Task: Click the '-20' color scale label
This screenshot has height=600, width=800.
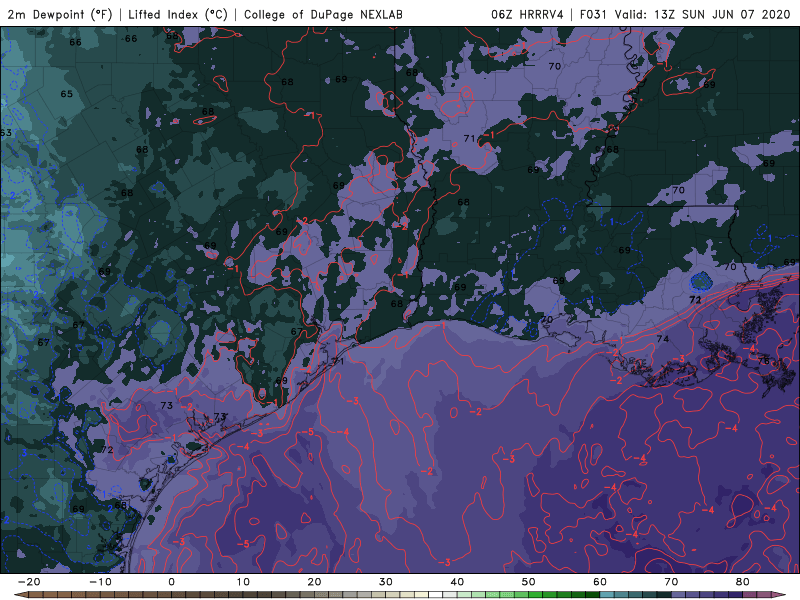Action: click(x=29, y=582)
